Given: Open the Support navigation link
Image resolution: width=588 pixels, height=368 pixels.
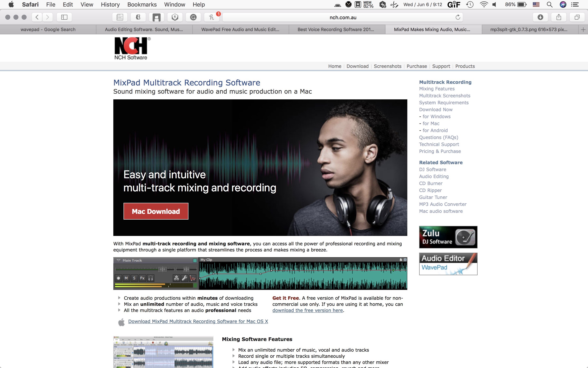Looking at the screenshot, I should click(441, 66).
